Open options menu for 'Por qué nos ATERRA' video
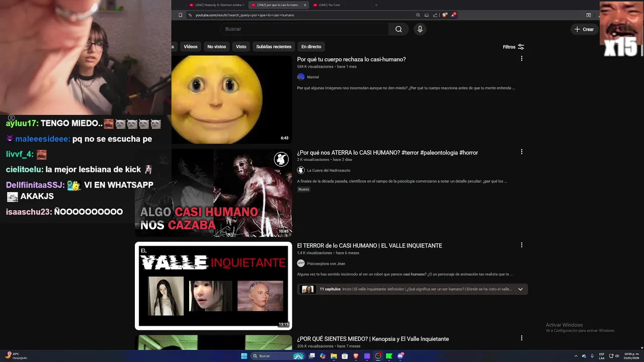644x362 pixels. (x=521, y=151)
